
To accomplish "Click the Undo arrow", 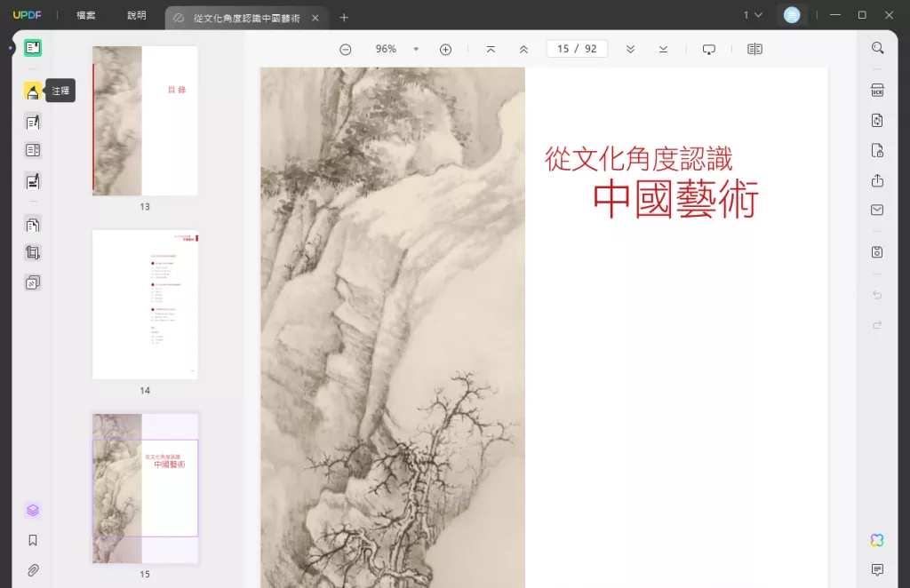I will pos(877,295).
